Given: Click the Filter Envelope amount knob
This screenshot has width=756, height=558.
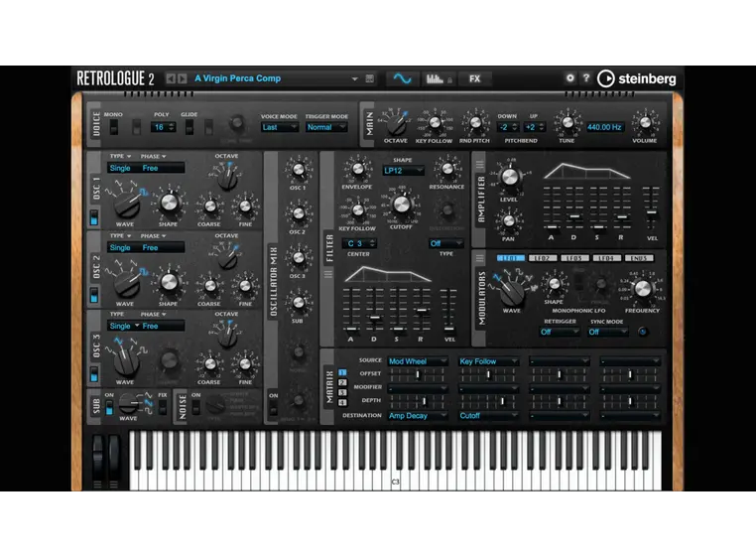Looking at the screenshot, I should [358, 169].
